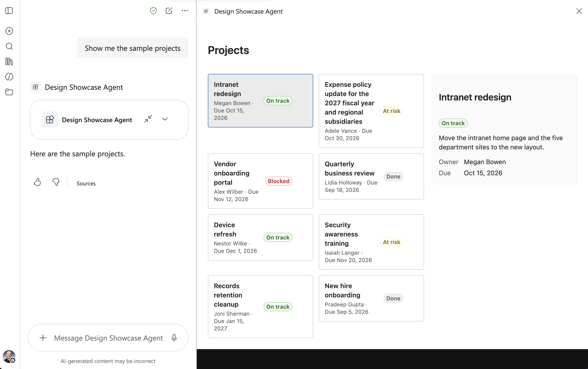588x369 pixels.
Task: Open the code brackets icon in sidebar
Action: [9, 77]
